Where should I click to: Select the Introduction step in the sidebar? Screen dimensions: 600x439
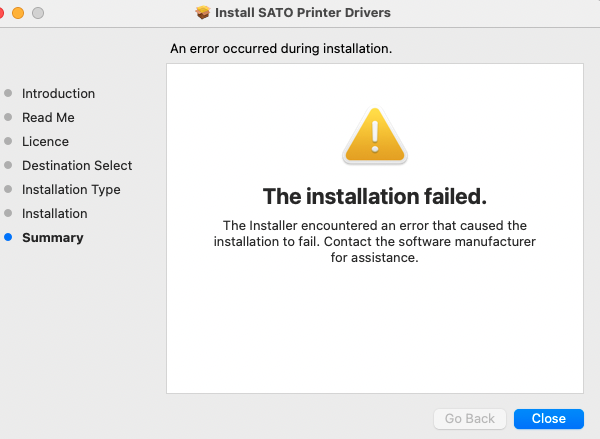58,94
